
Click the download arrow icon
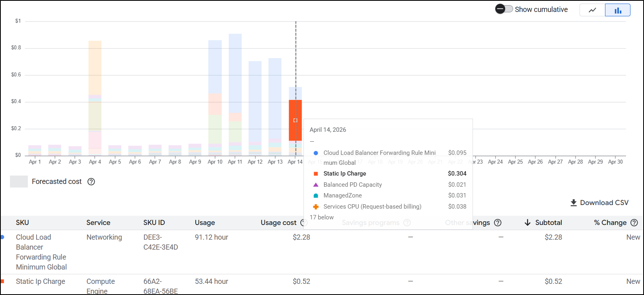click(574, 203)
